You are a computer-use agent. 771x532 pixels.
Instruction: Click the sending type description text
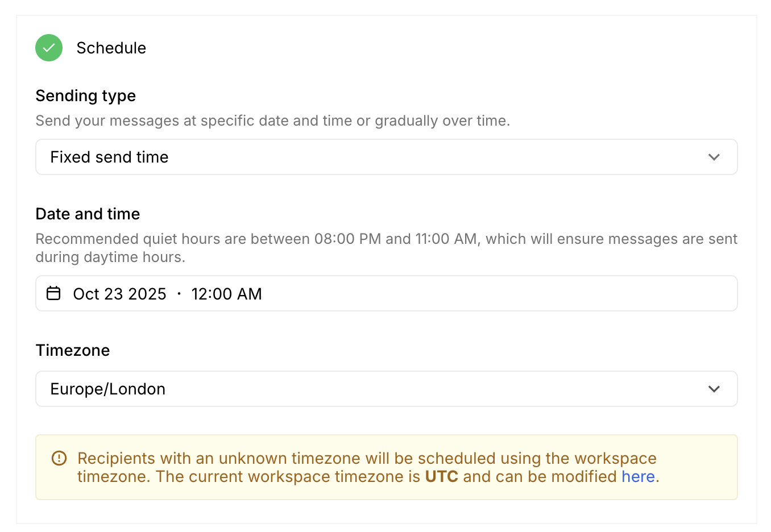272,120
